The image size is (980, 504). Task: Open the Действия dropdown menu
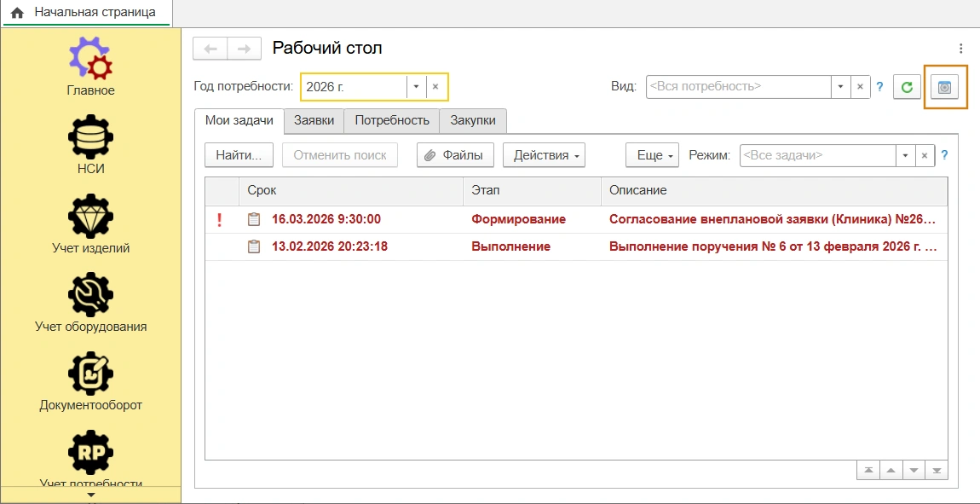(544, 155)
